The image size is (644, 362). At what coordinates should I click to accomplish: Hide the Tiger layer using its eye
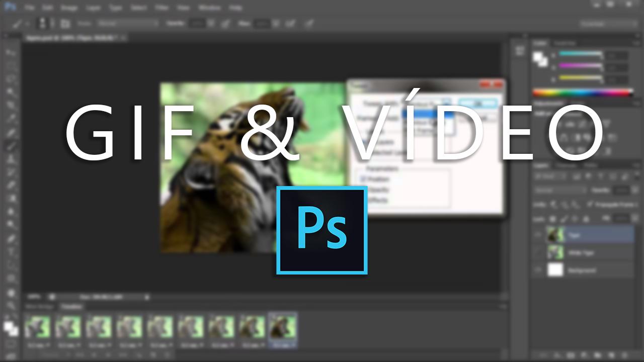point(539,235)
